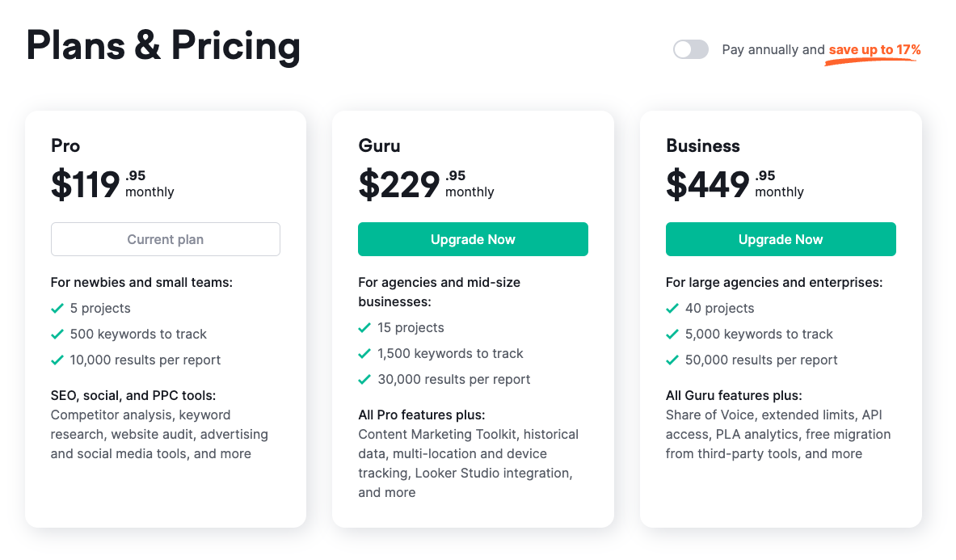
Task: Click Upgrade Now for Guru plan
Action: coord(473,239)
